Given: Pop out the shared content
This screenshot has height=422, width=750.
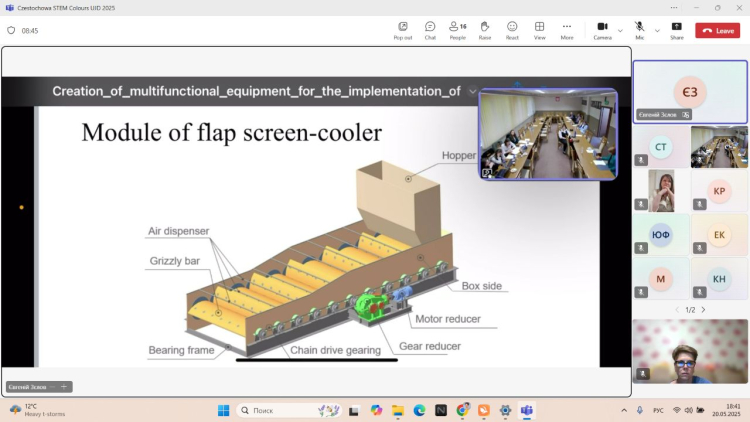Looking at the screenshot, I should 402,30.
